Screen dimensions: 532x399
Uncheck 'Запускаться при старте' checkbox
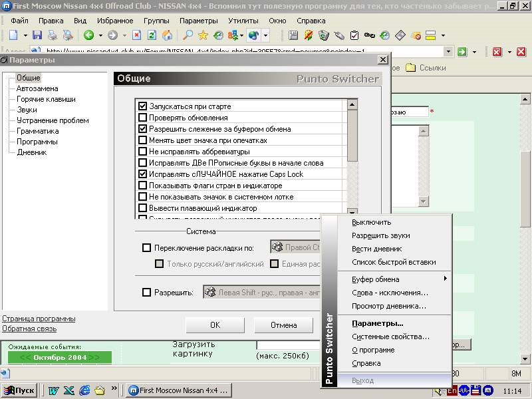click(x=142, y=106)
